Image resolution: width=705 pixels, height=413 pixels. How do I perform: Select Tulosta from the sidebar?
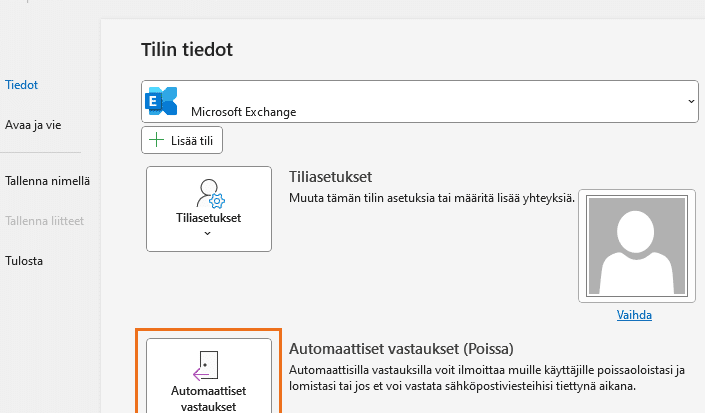tap(24, 261)
